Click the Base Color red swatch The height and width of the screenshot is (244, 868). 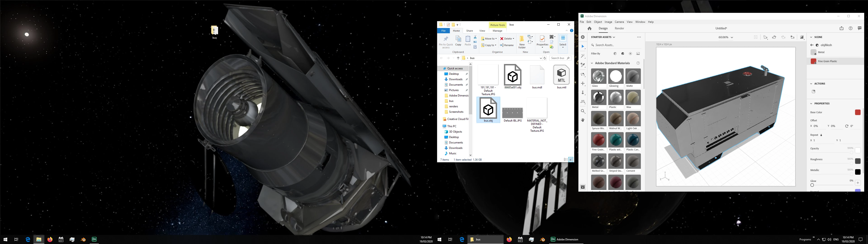tap(858, 112)
